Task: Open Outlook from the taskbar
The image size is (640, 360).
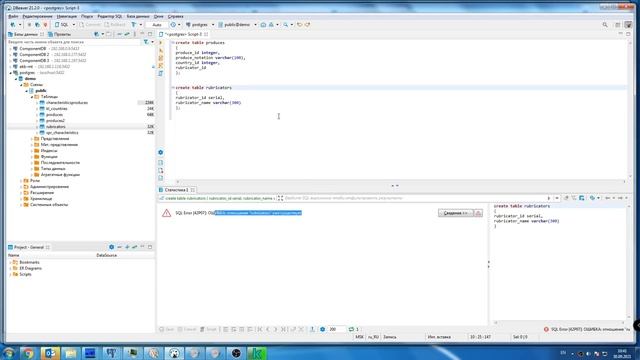Action: (x=50, y=353)
